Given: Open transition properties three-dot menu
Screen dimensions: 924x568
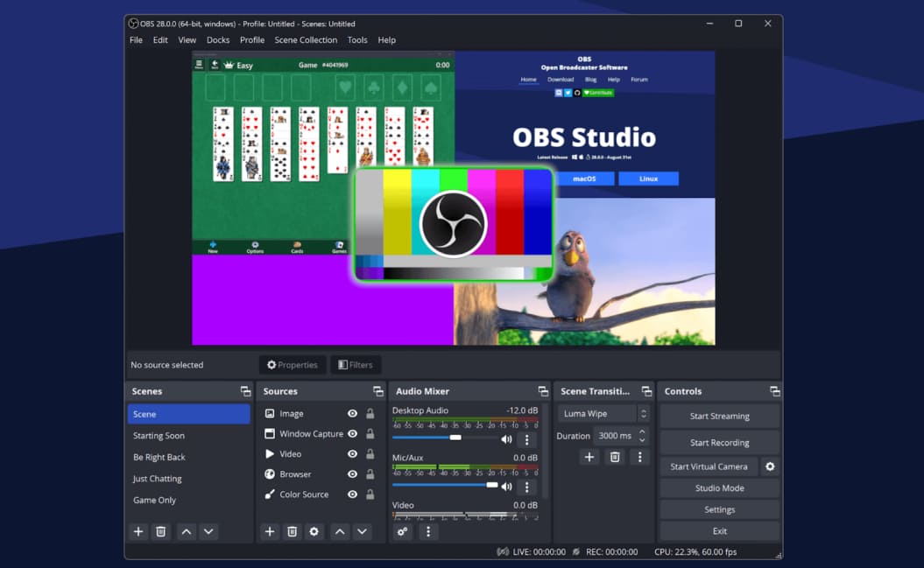Looking at the screenshot, I should click(640, 458).
